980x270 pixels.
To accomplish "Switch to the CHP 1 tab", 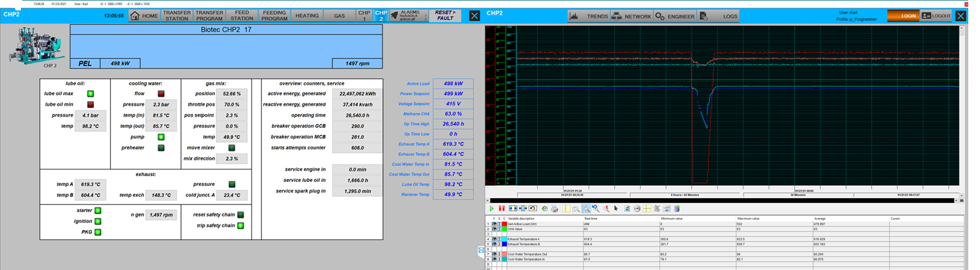I will coord(364,16).
